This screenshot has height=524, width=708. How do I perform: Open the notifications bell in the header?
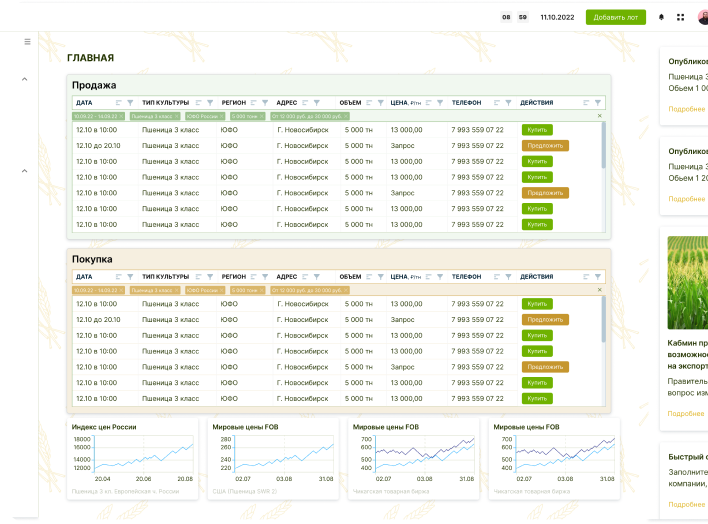[x=661, y=17]
